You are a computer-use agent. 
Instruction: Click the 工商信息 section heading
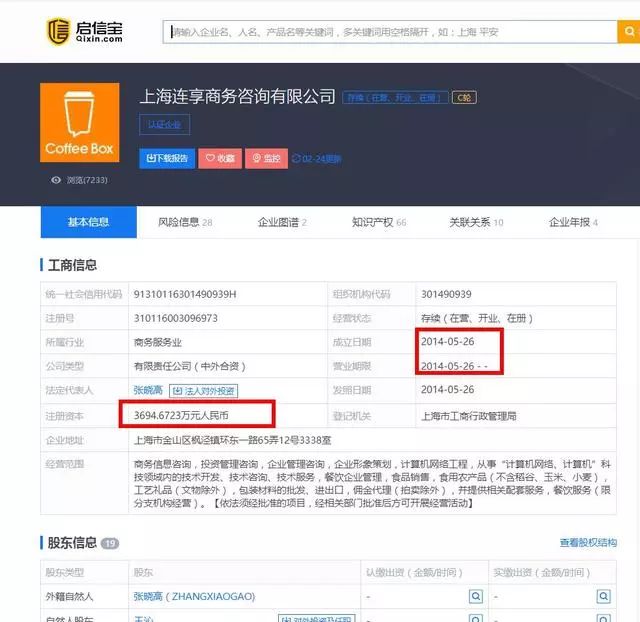tap(72, 265)
